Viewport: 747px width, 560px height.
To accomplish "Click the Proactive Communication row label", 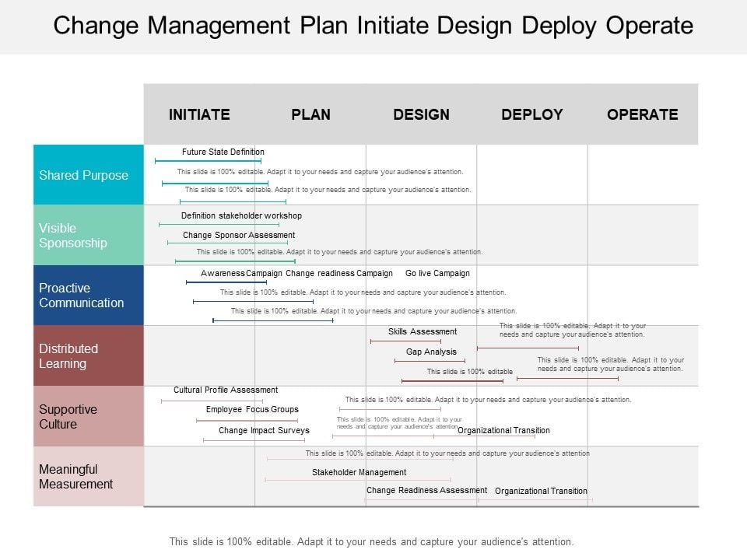I will [x=89, y=296].
